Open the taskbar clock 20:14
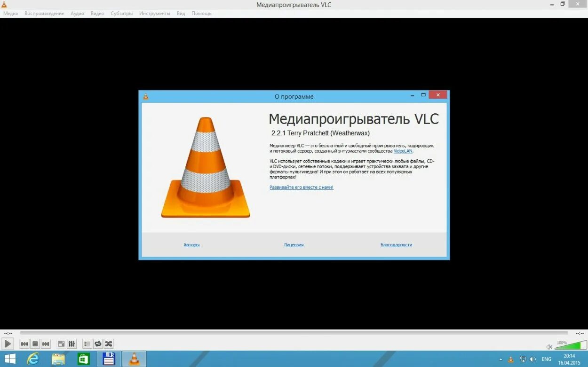This screenshot has width=588, height=367. pyautogui.click(x=569, y=359)
